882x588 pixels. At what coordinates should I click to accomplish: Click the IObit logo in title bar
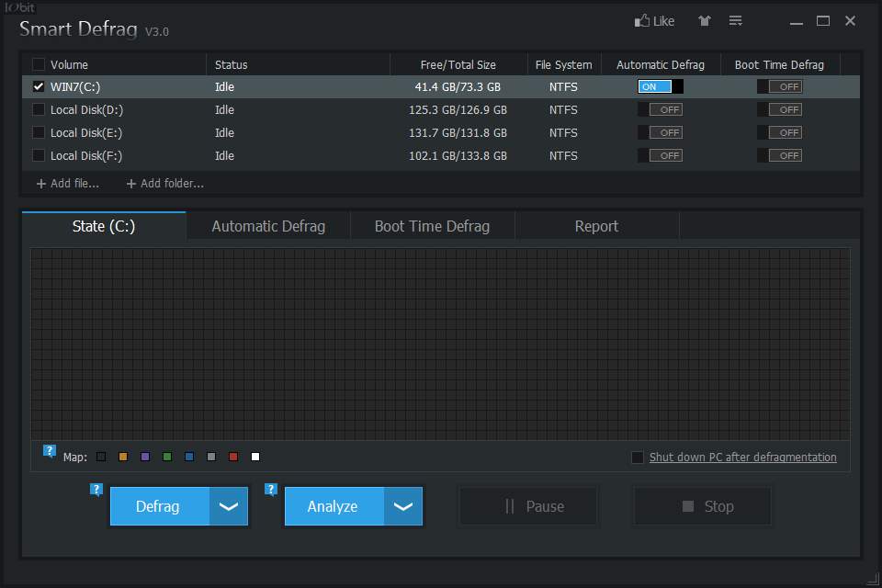pos(19,7)
